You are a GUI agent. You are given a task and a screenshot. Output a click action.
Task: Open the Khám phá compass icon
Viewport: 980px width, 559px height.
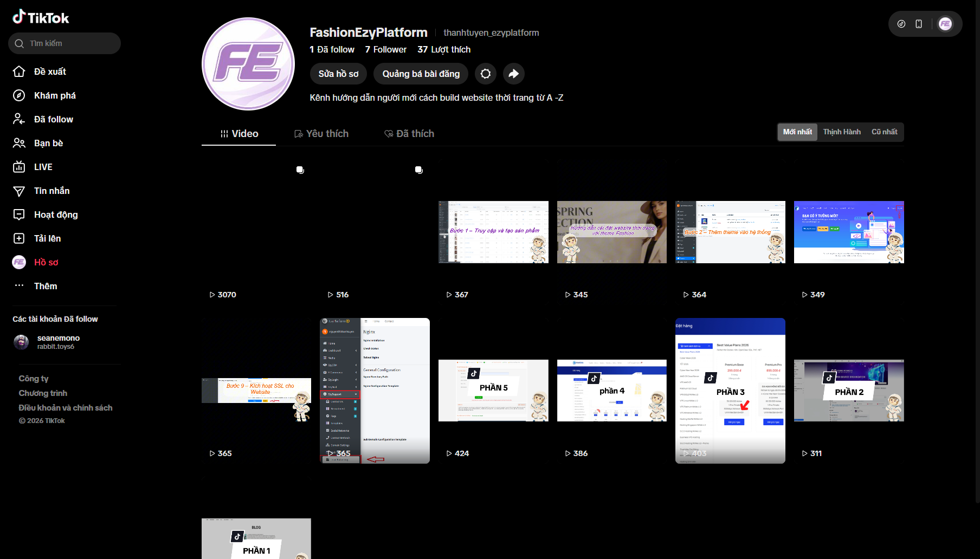19,95
